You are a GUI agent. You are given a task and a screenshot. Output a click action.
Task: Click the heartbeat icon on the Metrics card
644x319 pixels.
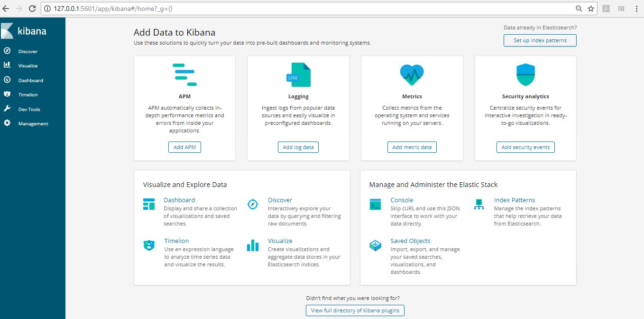point(412,74)
